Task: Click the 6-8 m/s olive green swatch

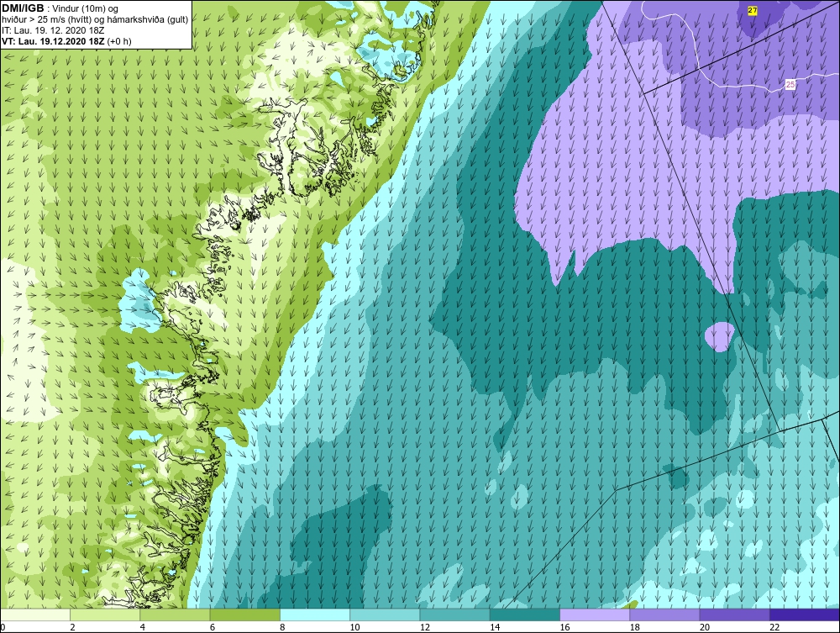Action: (244, 615)
